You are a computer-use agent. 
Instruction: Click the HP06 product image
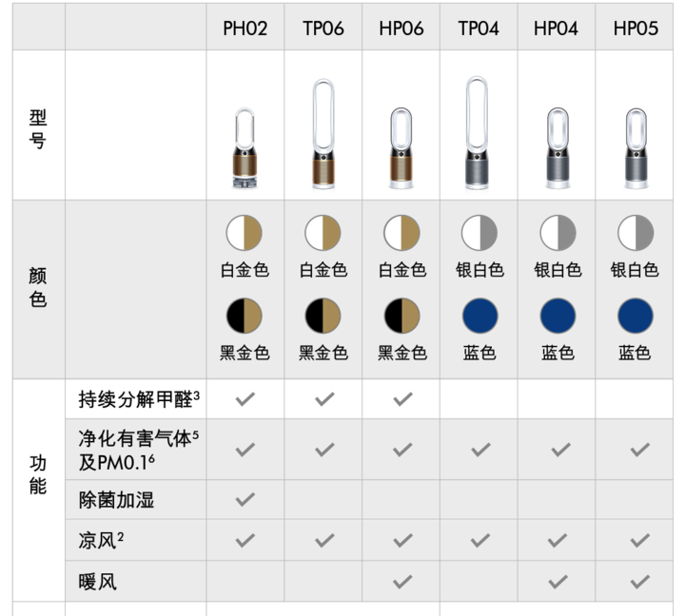point(401,148)
